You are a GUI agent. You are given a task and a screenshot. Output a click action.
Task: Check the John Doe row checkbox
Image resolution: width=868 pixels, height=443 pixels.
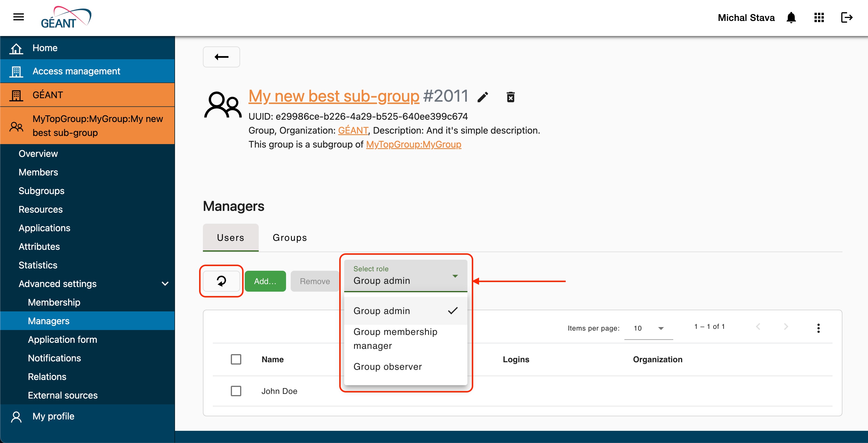236,391
